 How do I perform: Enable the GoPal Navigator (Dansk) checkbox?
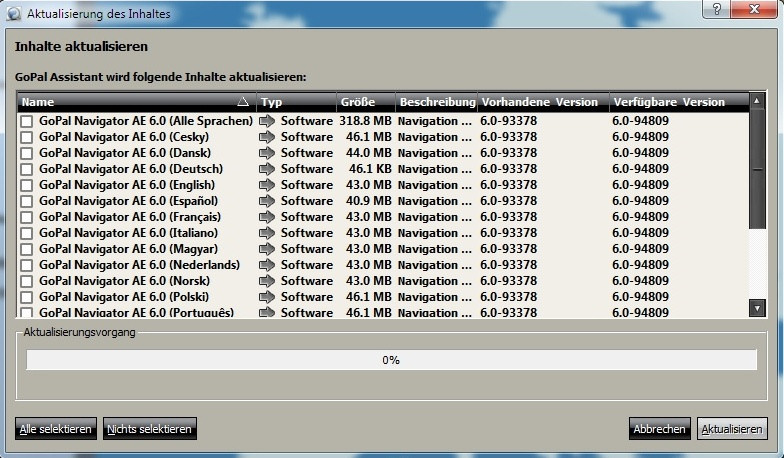(x=27, y=154)
